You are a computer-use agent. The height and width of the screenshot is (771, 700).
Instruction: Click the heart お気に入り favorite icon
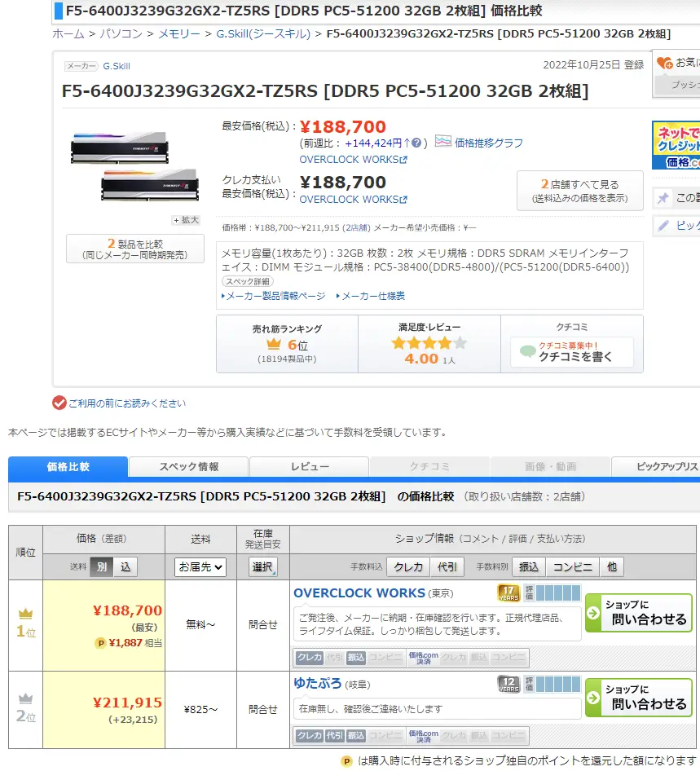(x=665, y=62)
